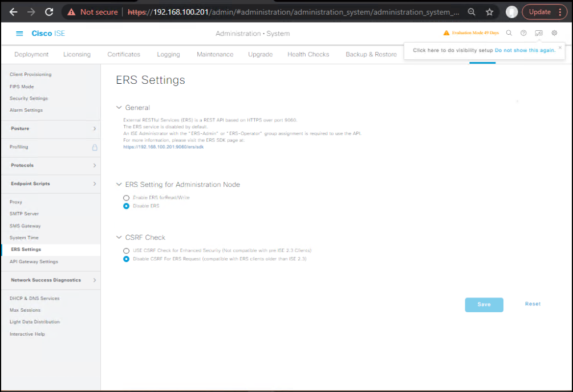This screenshot has height=392, width=573.
Task: Open the help question mark icon
Action: (x=523, y=33)
